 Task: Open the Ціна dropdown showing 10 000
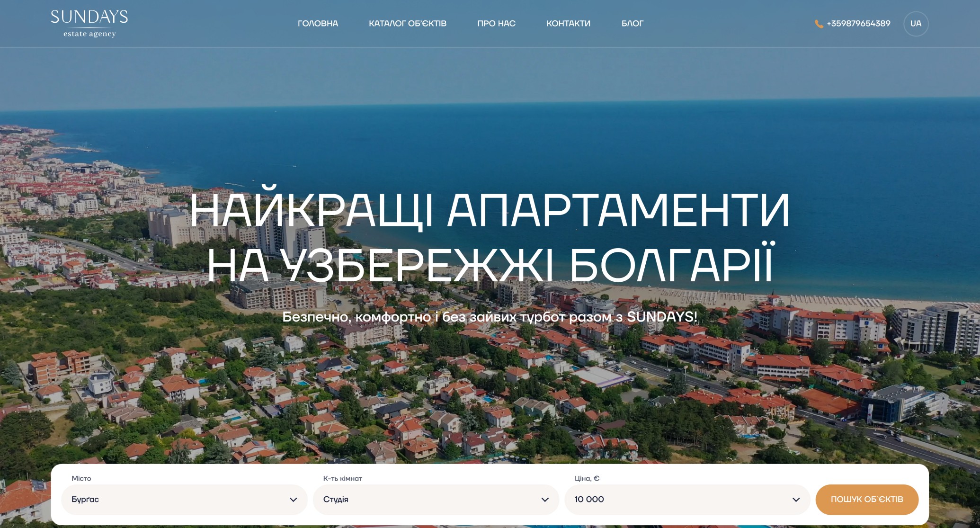click(x=687, y=500)
